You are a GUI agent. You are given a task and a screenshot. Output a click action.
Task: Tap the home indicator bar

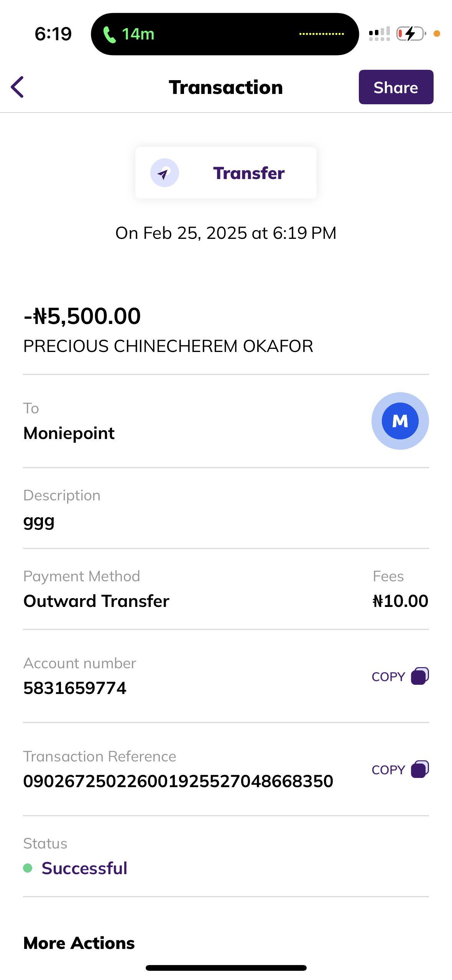[x=226, y=968]
